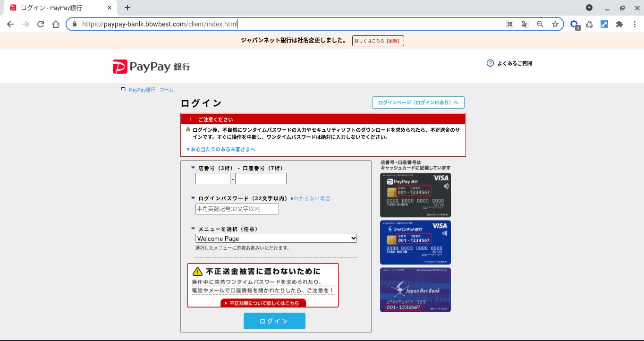Click the Google Translate icon in the address bar

tap(525, 24)
